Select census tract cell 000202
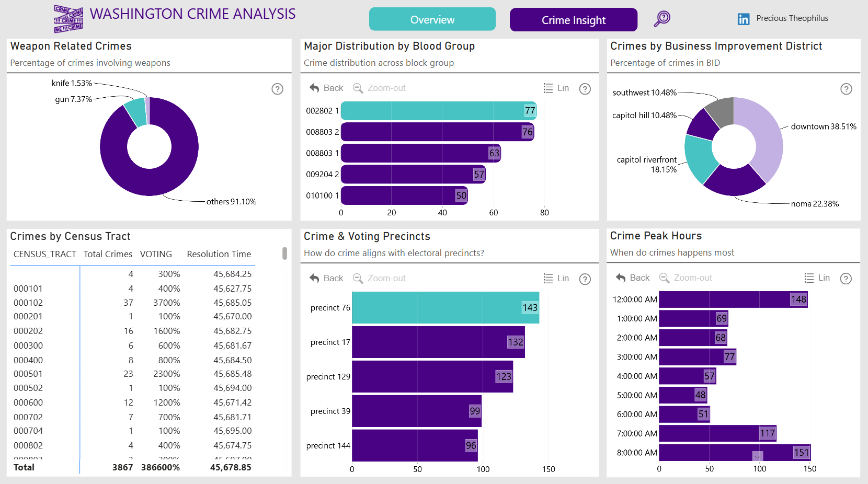This screenshot has width=868, height=484. (28, 331)
